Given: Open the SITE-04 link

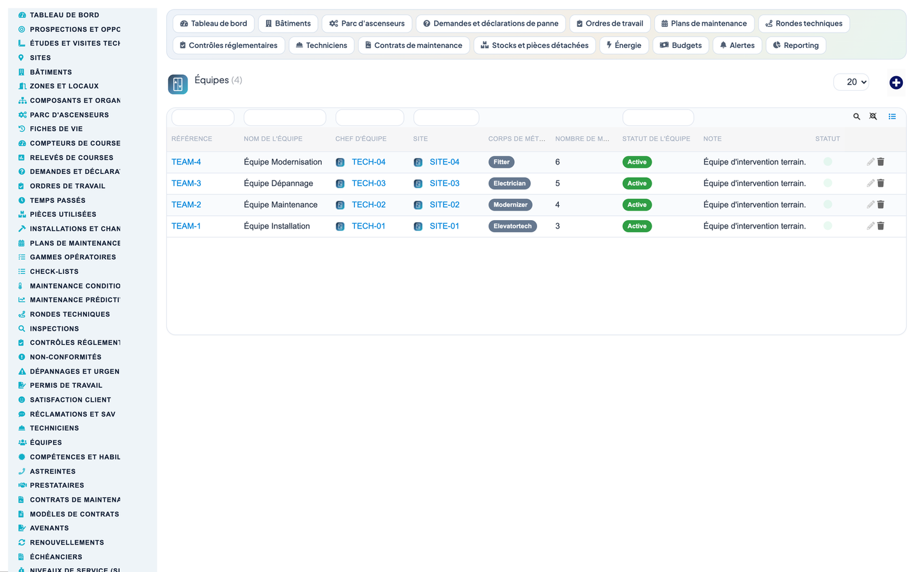Looking at the screenshot, I should (x=444, y=162).
